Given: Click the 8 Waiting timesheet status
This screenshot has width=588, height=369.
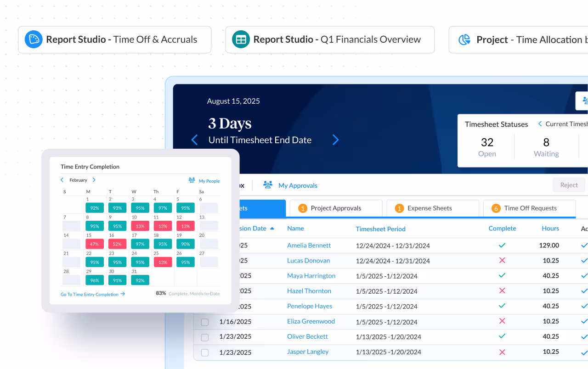Looking at the screenshot, I should (x=546, y=147).
